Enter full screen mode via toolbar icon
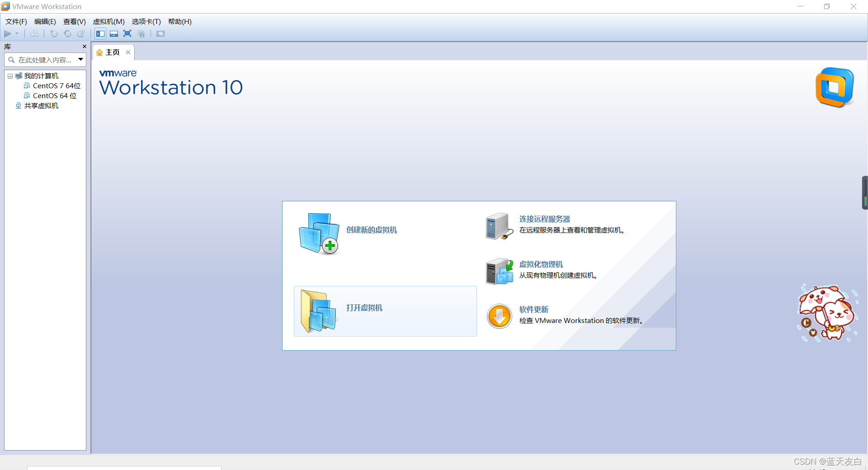Screen dimensions: 868x470 tap(127, 34)
